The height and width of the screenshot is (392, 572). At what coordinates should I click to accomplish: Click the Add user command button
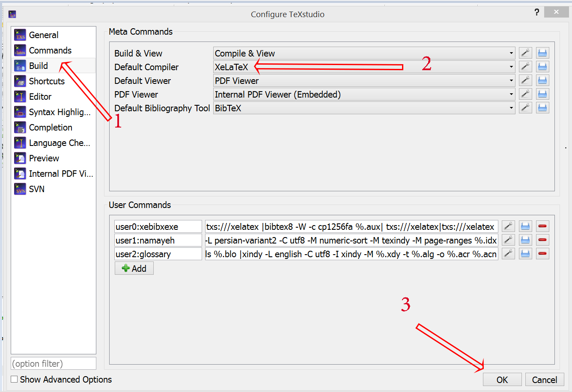[134, 268]
